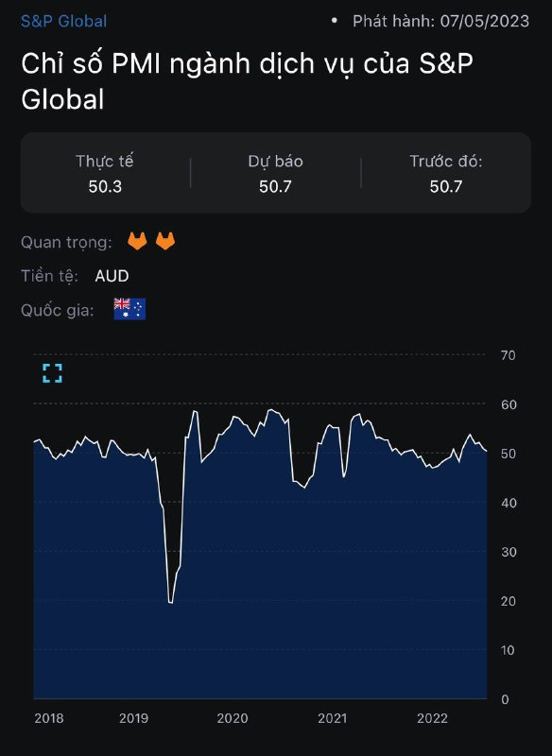Click the second orange importance icon

tap(165, 241)
